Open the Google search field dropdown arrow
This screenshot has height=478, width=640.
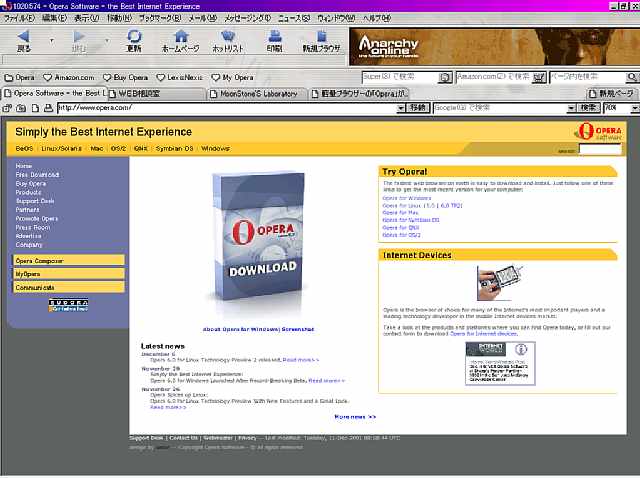point(571,108)
